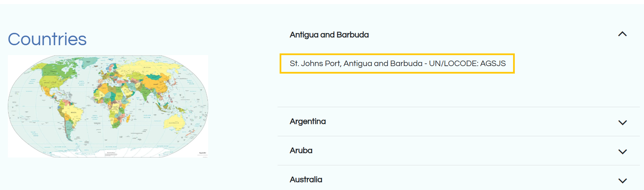Click Antarctica at the map bottom
Image resolution: width=644 pixels, height=190 pixels.
point(111,153)
